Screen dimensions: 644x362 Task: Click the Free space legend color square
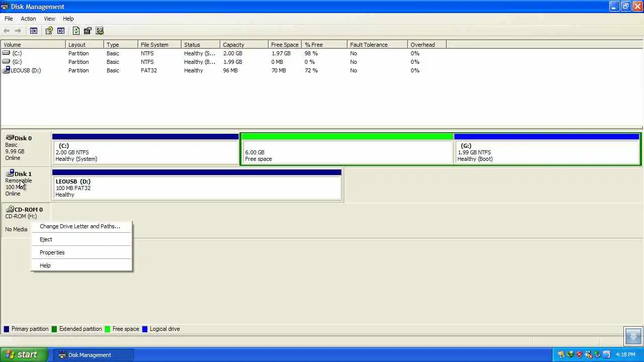(108, 329)
